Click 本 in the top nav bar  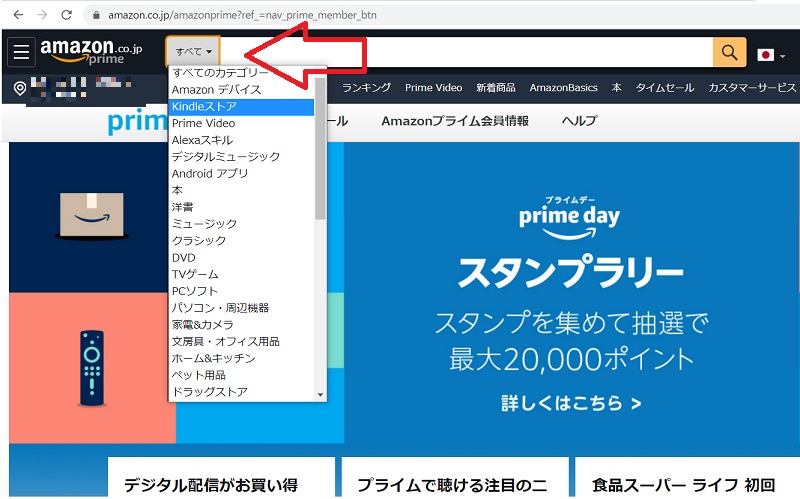(x=616, y=88)
